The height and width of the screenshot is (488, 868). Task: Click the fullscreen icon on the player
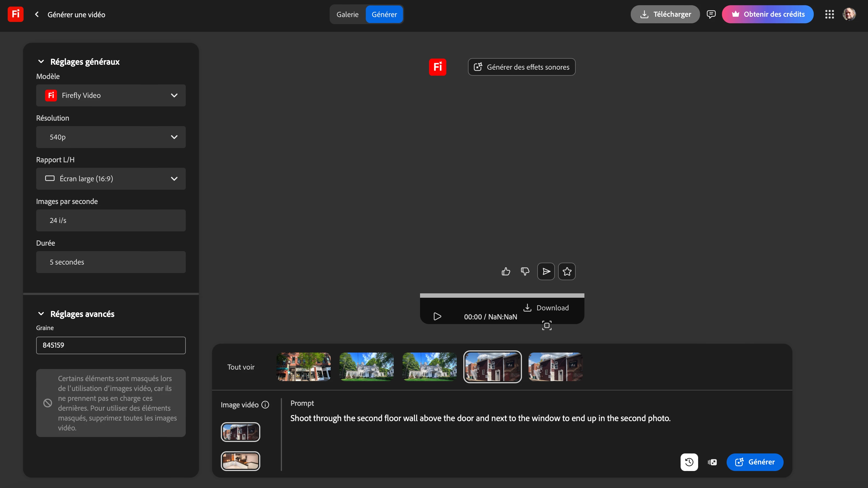pos(547,325)
